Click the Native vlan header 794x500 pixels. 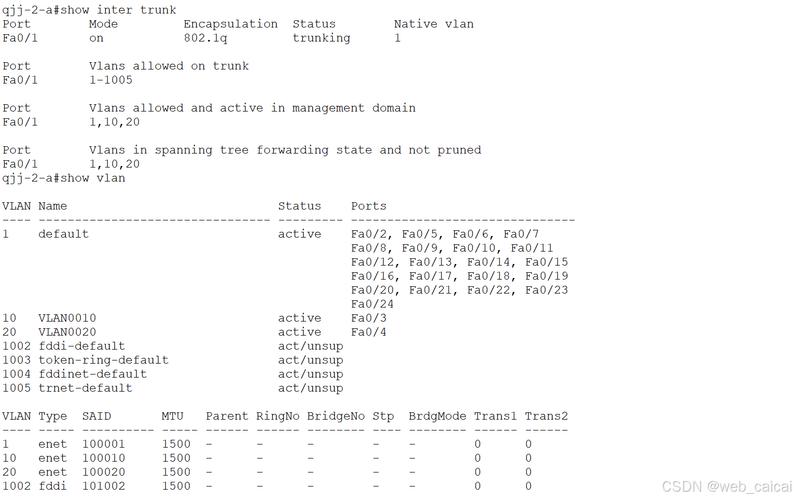pyautogui.click(x=434, y=24)
